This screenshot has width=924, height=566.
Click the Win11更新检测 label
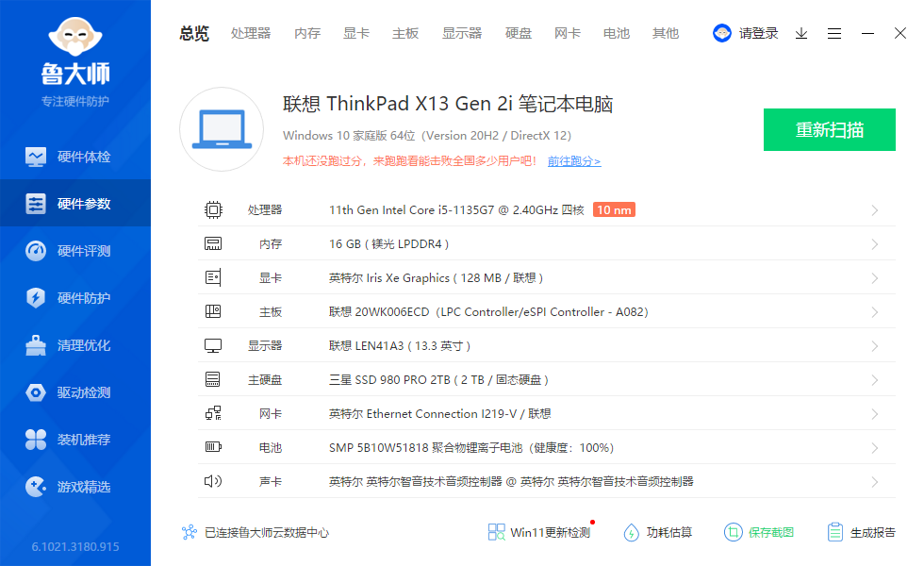[x=550, y=532]
